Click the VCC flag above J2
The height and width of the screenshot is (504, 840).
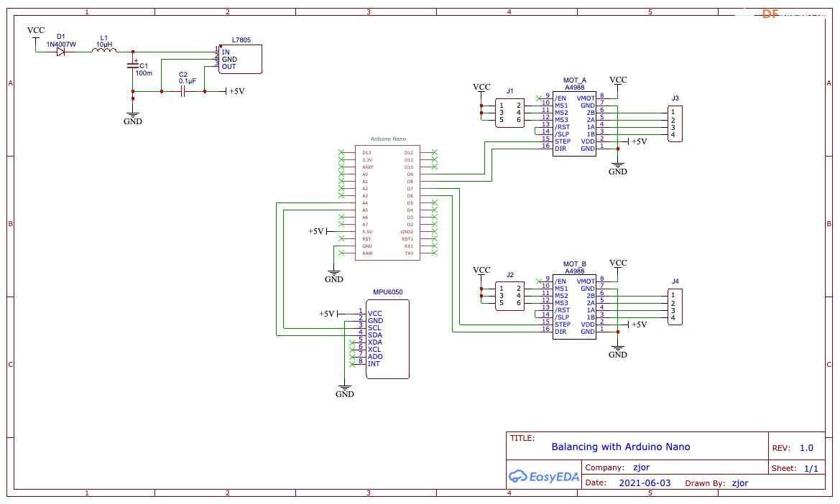pos(481,274)
